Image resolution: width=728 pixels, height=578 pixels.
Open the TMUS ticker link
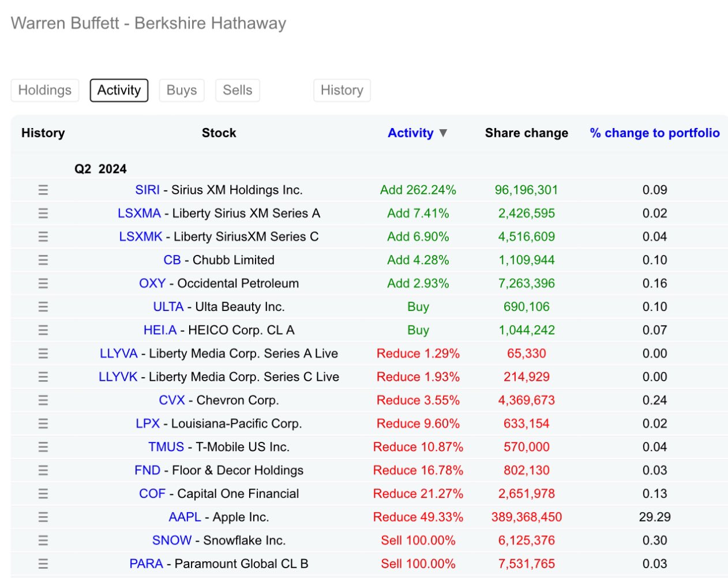pos(166,447)
